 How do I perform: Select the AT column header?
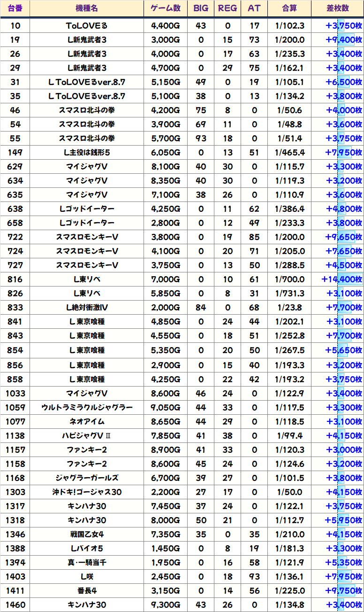coord(254,8)
